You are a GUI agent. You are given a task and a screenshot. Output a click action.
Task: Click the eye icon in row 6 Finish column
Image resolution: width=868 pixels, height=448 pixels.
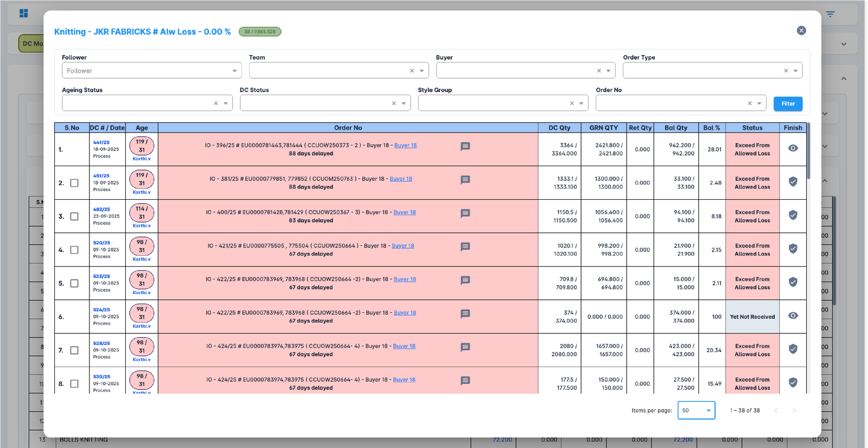pyautogui.click(x=793, y=316)
